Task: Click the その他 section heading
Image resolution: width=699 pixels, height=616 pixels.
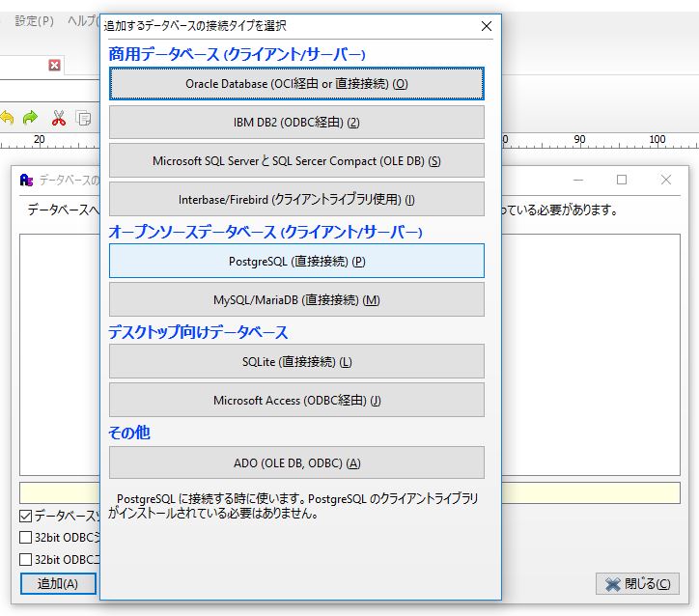Action: 129,433
